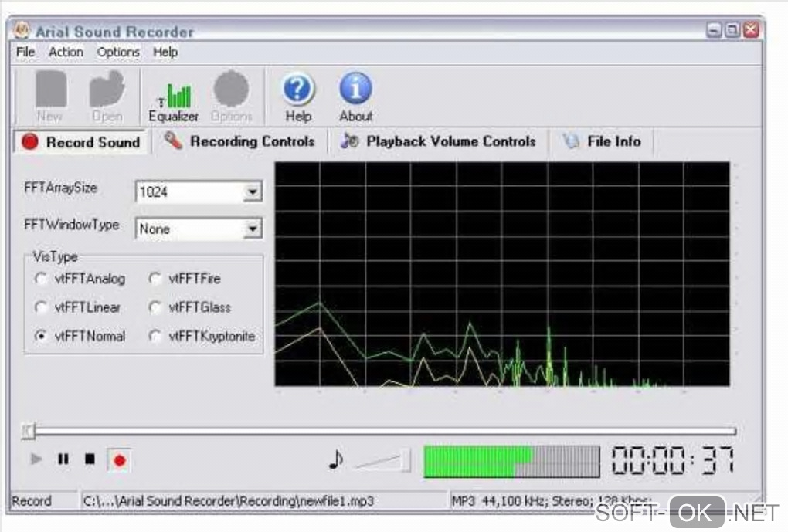Expand the FFTArraySize dropdown arrow
Image resolution: width=788 pixels, height=532 pixels.
[x=253, y=192]
